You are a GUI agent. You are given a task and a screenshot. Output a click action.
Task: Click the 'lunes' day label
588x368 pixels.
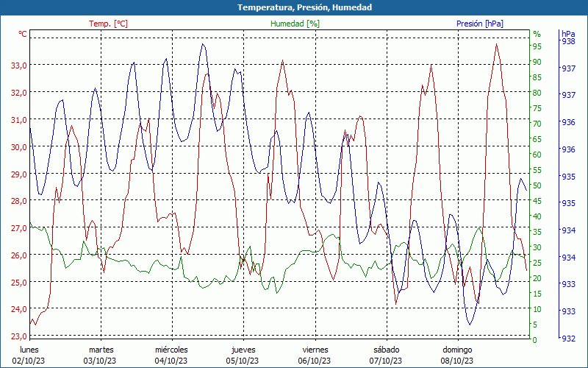point(29,350)
